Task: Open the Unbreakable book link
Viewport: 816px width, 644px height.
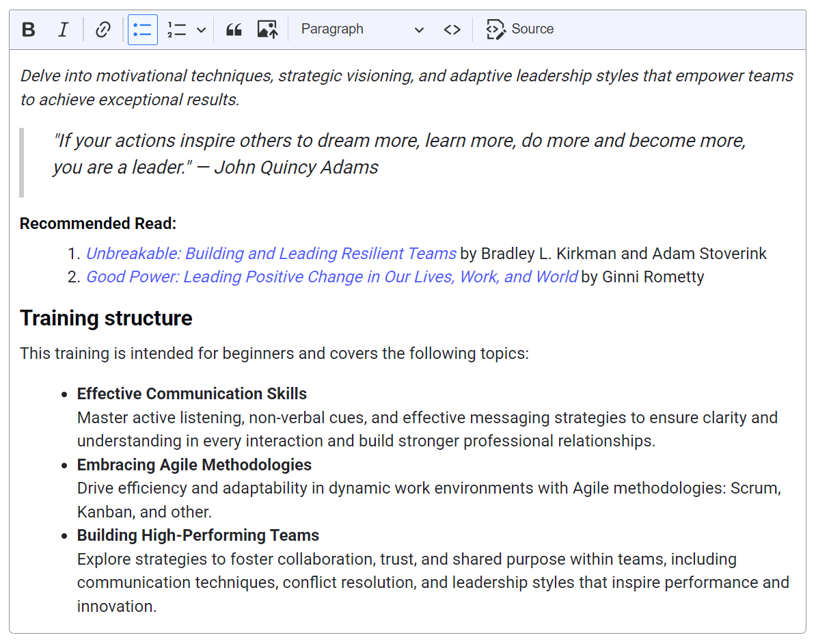Action: (271, 254)
